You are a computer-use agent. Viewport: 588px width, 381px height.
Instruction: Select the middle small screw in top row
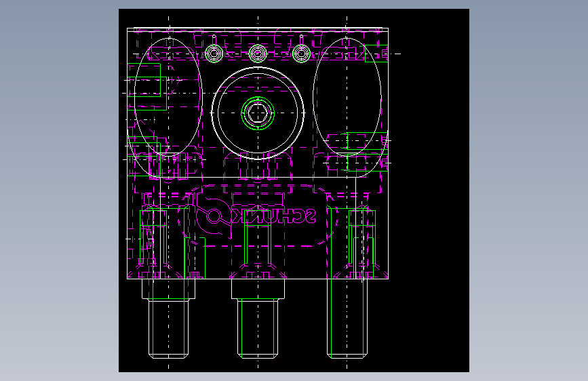pyautogui.click(x=258, y=54)
